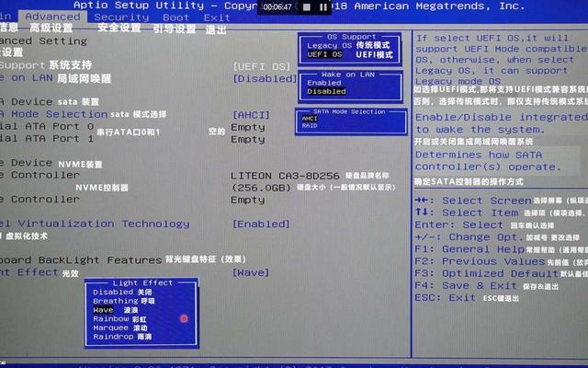Image resolution: width=588 pixels, height=368 pixels.
Task: Click the F3: Optimized Default hint
Action: [x=487, y=273]
